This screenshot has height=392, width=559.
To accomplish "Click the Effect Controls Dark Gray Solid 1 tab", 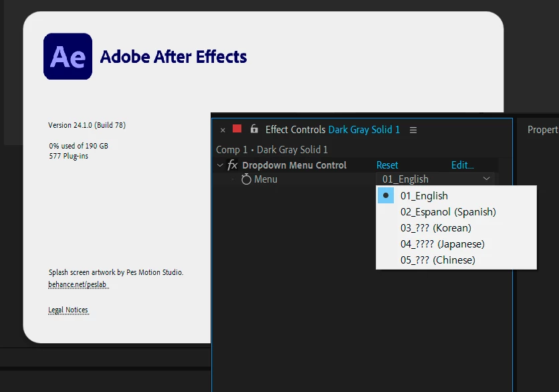I will point(332,130).
